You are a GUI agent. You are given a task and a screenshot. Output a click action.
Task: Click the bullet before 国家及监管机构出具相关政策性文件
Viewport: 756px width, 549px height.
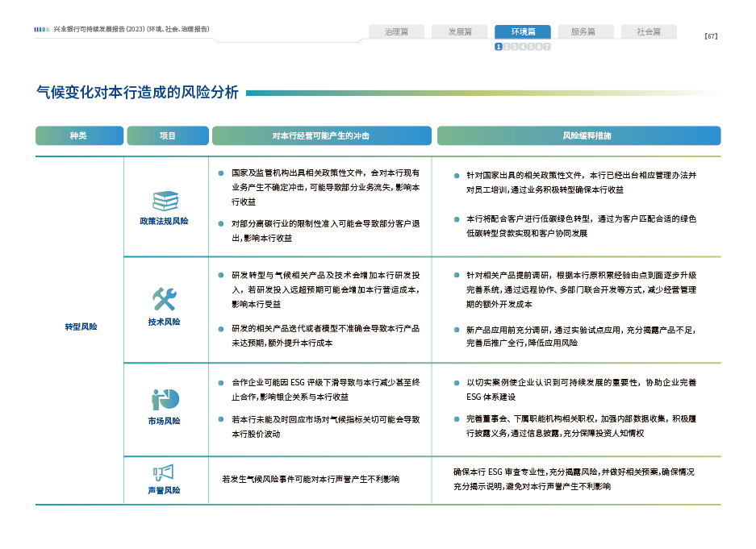[x=220, y=173]
